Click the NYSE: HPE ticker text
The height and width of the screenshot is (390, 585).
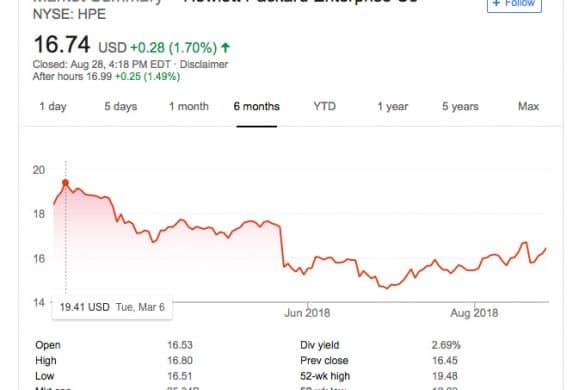pos(69,14)
